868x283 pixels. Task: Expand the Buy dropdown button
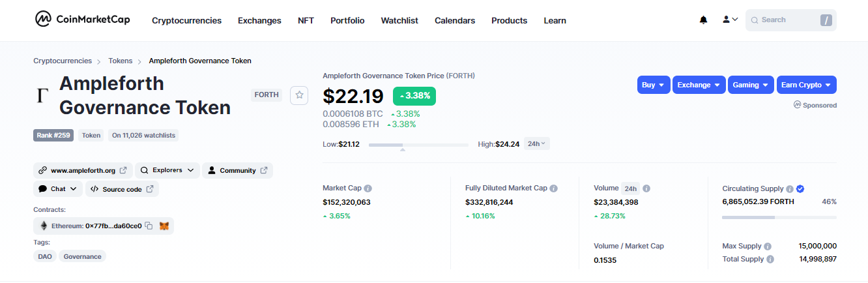(x=654, y=85)
